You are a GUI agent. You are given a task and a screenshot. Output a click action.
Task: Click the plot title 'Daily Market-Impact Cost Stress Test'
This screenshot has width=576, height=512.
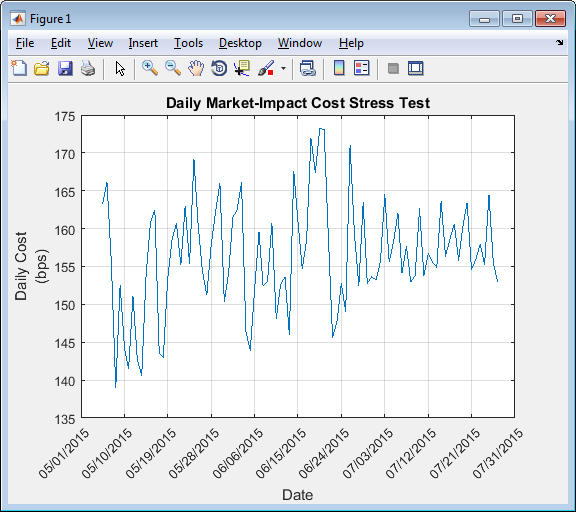298,102
